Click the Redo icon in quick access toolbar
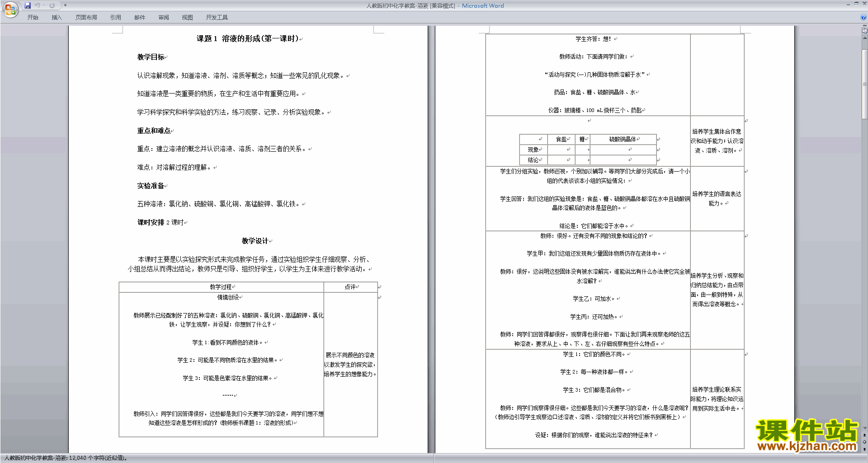Viewport: 868px width, 463px height. pos(52,5)
